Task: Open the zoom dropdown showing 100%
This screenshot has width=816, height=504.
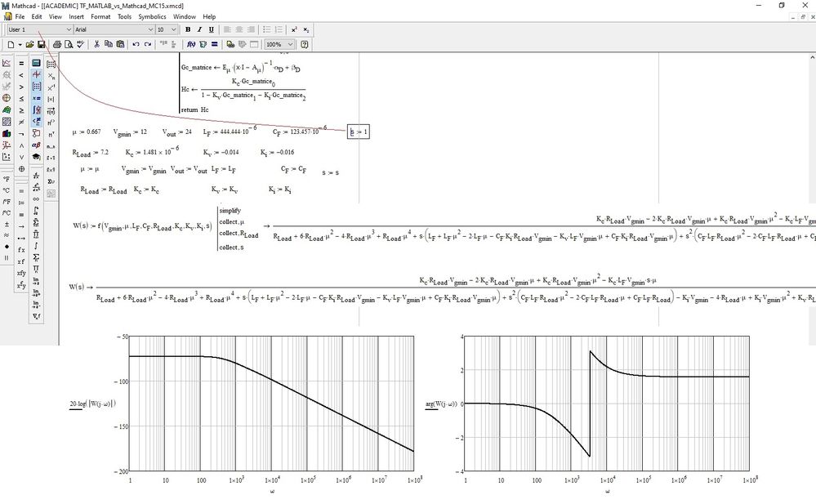Action: point(279,44)
